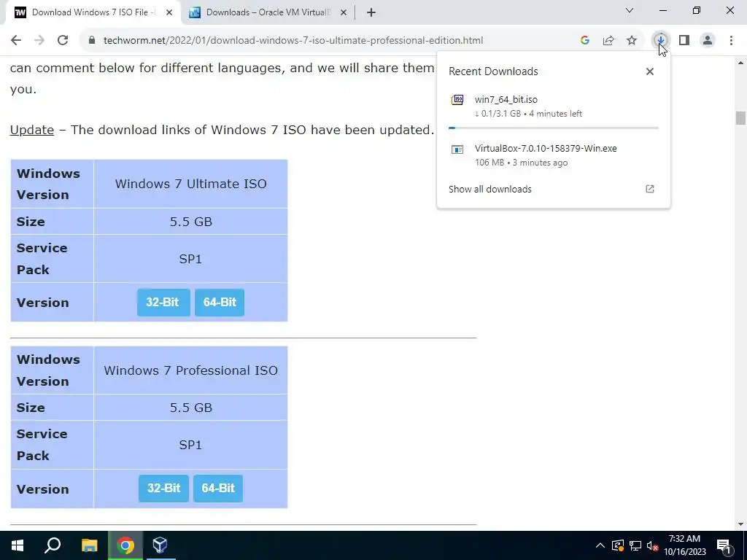
Task: Download Windows 7 Ultimate 64-Bit
Action: point(219,302)
